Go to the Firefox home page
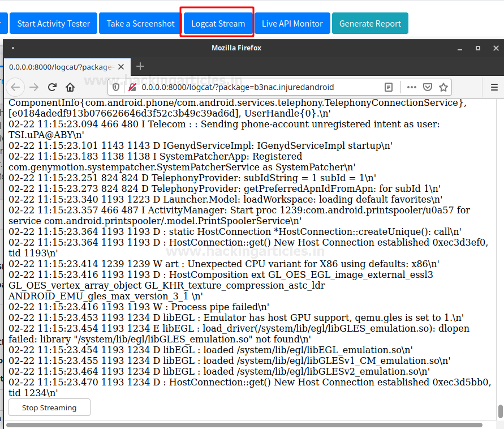Viewport: 504px width, 429px height. 70,87
